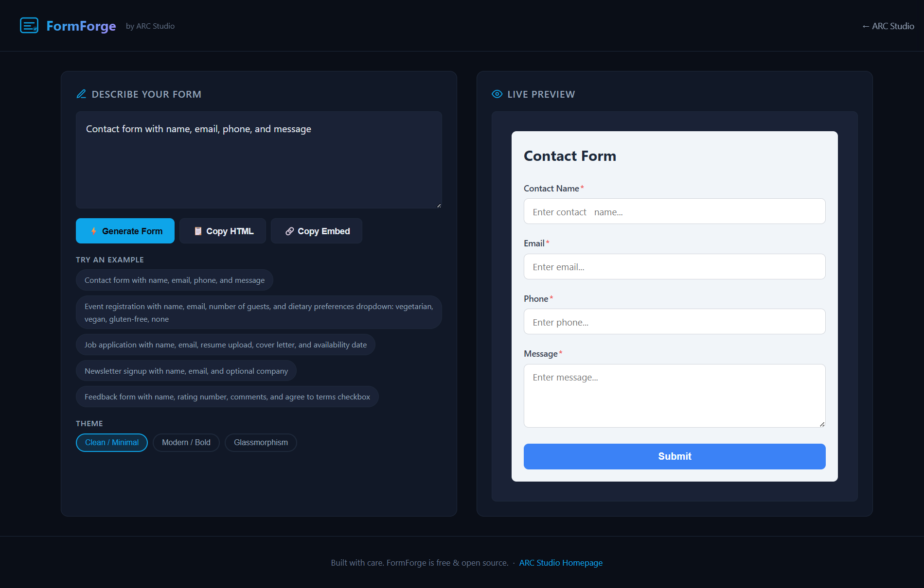Click the feedback form example chip
Screen dimensions: 924x588
tap(227, 397)
